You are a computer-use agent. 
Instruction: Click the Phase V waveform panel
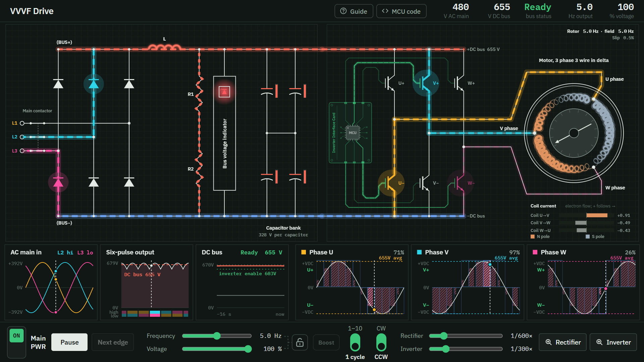tap(468, 283)
